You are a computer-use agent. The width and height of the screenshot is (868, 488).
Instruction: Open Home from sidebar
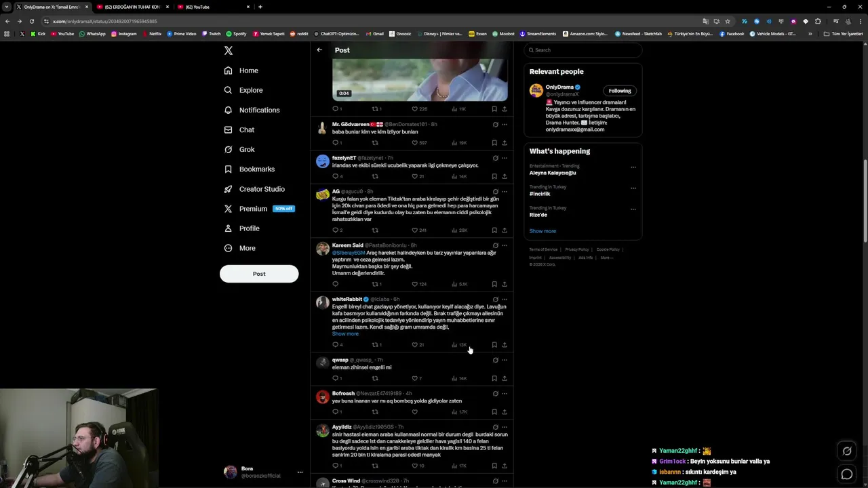pos(241,70)
